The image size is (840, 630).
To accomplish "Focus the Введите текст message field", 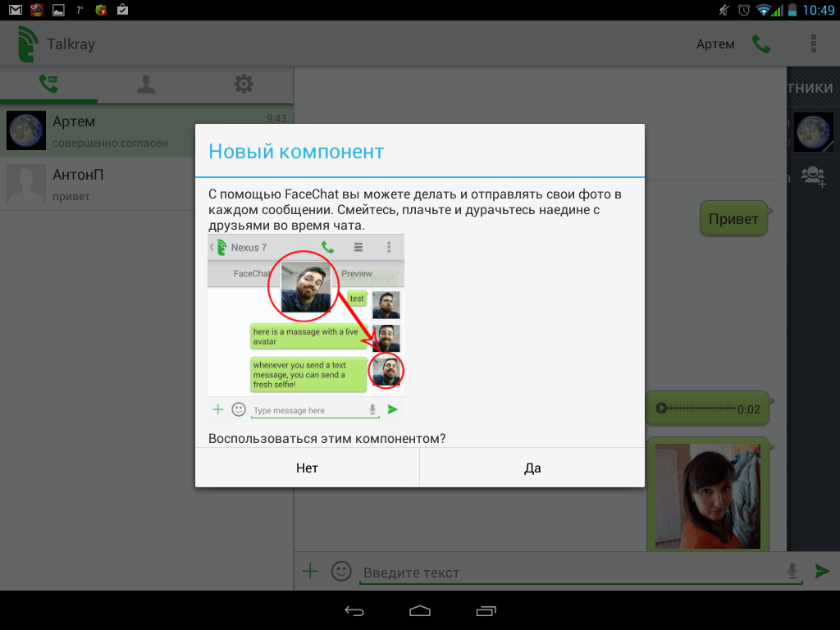I will pyautogui.click(x=582, y=572).
